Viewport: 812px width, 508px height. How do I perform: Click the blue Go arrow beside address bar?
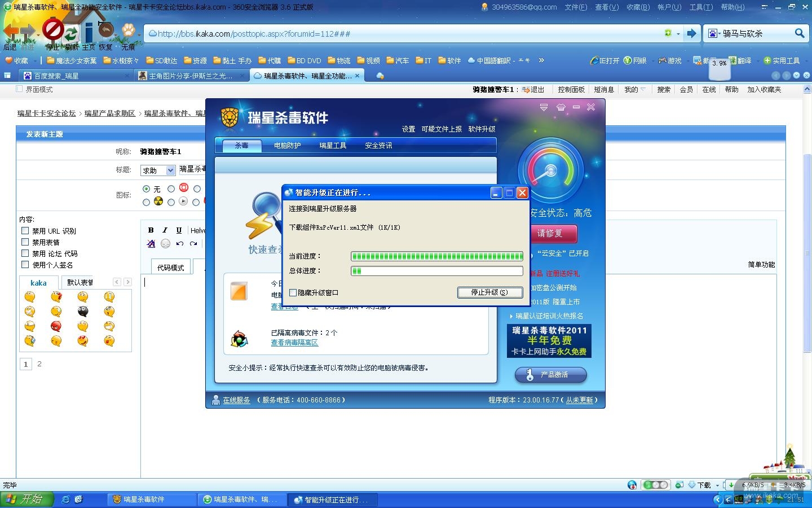coord(692,33)
